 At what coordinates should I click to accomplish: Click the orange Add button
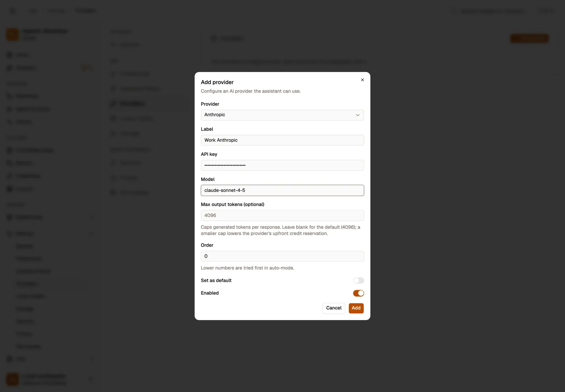[356, 308]
